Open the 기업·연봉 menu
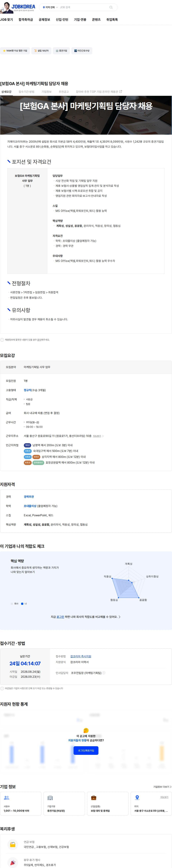Viewport: 172px width, 868px height. pos(80,20)
